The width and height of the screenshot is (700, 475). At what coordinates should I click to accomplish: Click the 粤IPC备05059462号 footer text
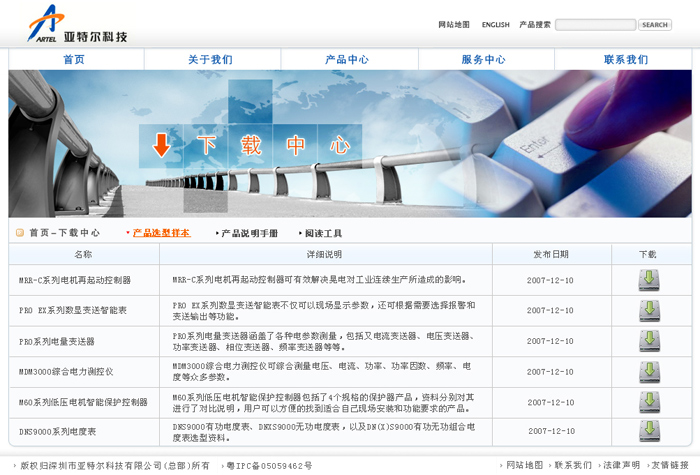(x=269, y=466)
